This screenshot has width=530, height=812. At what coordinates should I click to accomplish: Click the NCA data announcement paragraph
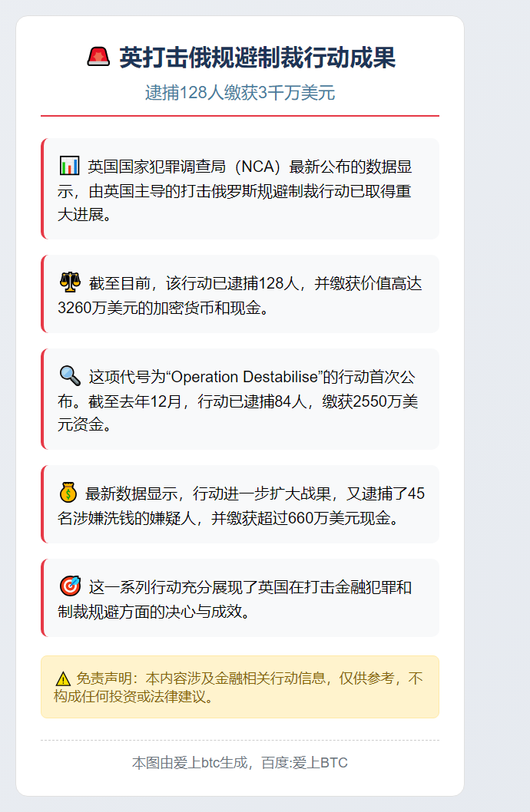tap(240, 189)
